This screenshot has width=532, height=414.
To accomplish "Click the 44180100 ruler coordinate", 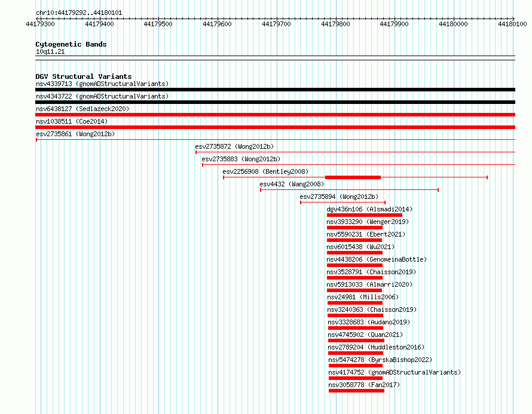I will 512,24.
